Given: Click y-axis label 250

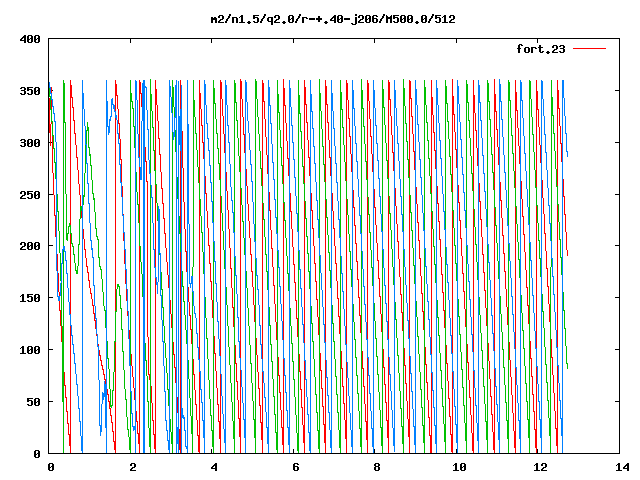Looking at the screenshot, I should click(30, 195).
